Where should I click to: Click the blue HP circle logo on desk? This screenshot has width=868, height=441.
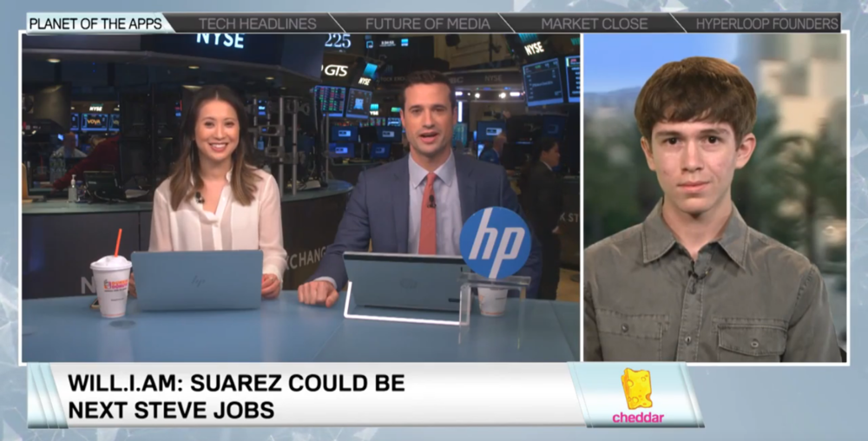click(x=495, y=243)
